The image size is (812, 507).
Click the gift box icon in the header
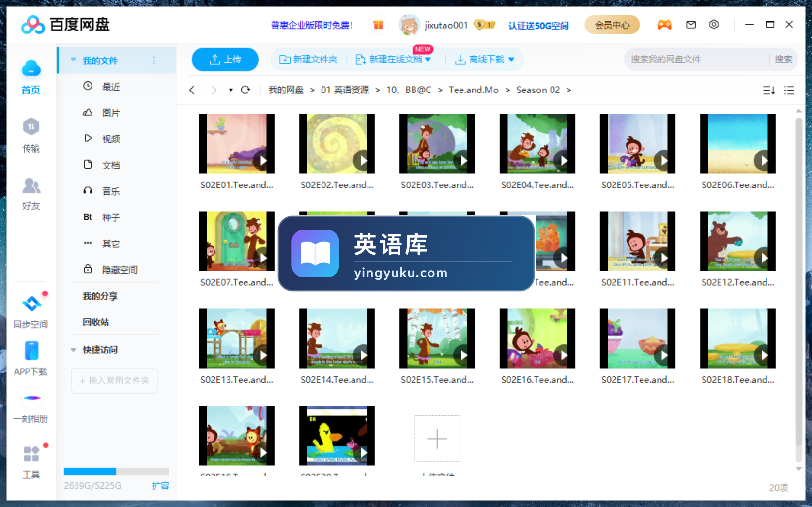(378, 25)
